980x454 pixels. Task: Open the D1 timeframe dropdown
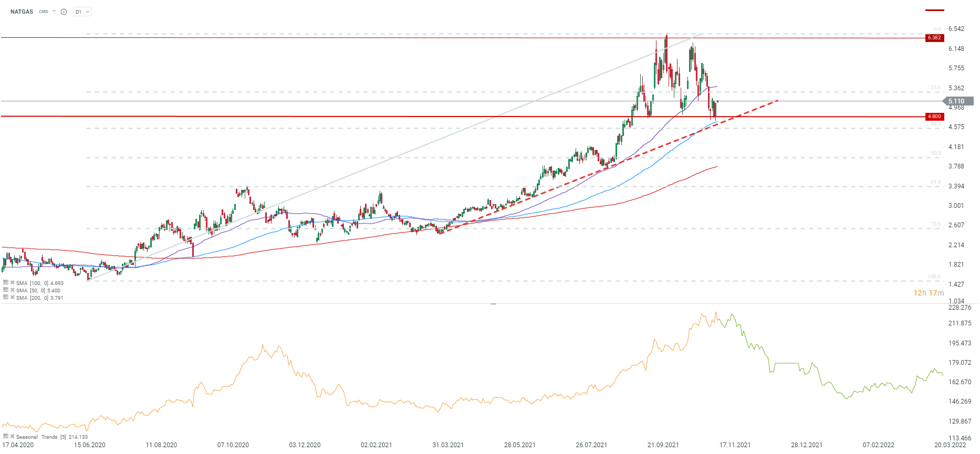pyautogui.click(x=82, y=12)
